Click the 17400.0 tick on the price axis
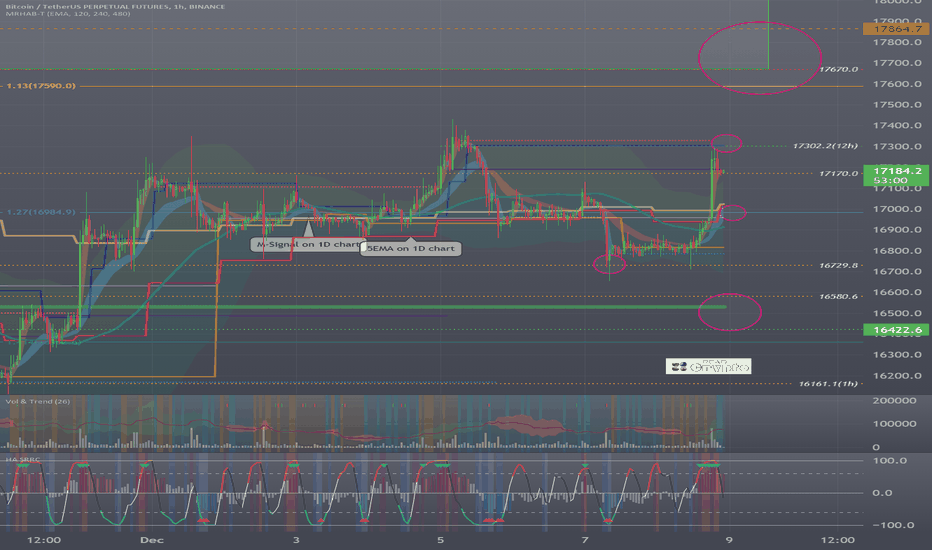Screen dimensions: 932x550 pyautogui.click(x=897, y=125)
